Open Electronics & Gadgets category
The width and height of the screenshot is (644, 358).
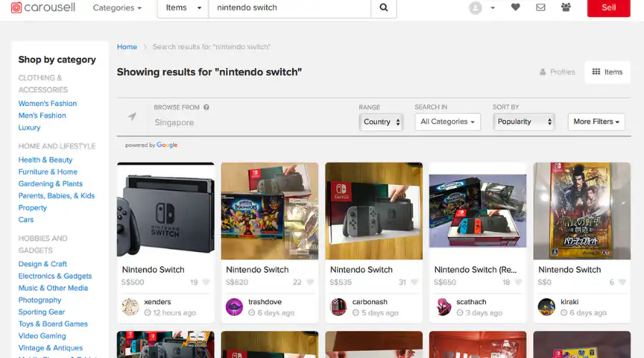pos(55,276)
